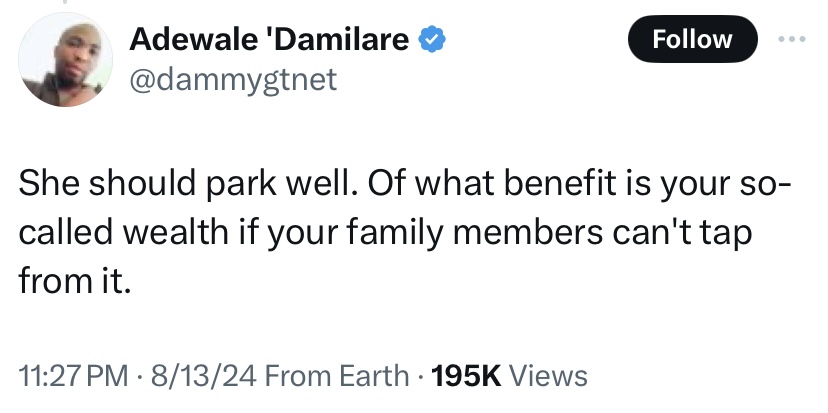The image size is (828, 413).
Task: Click the word "Views" in footer
Action: point(548,375)
